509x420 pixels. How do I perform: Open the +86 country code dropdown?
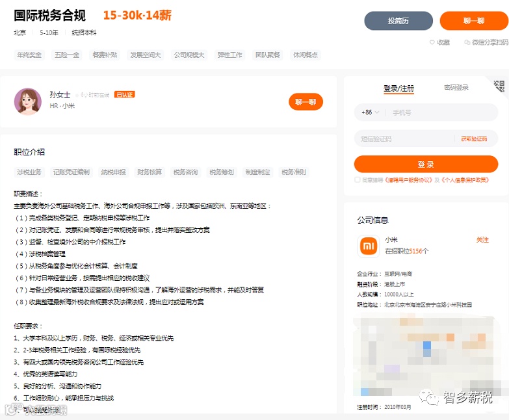(370, 112)
